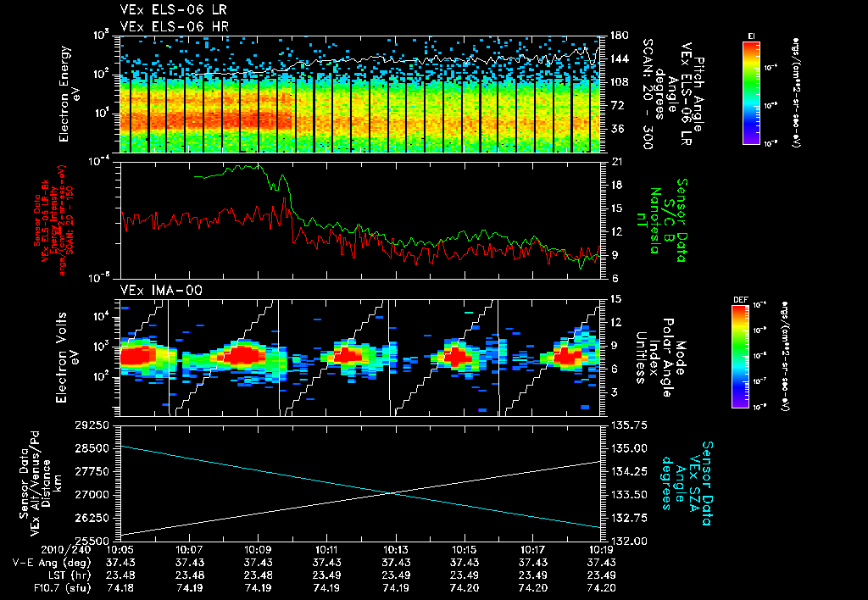Screen dimensions: 868x600
Task: Click the 144 pitch angle tick label
Action: click(x=619, y=58)
